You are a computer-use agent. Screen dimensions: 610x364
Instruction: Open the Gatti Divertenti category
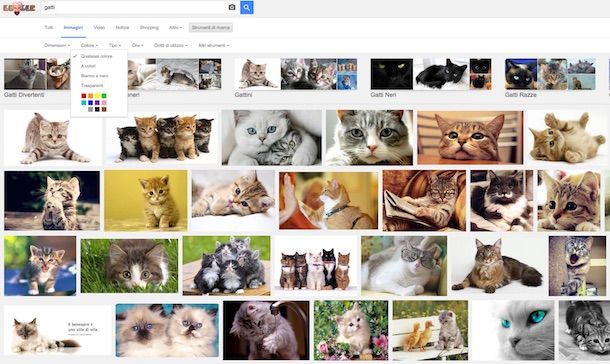tap(24, 95)
